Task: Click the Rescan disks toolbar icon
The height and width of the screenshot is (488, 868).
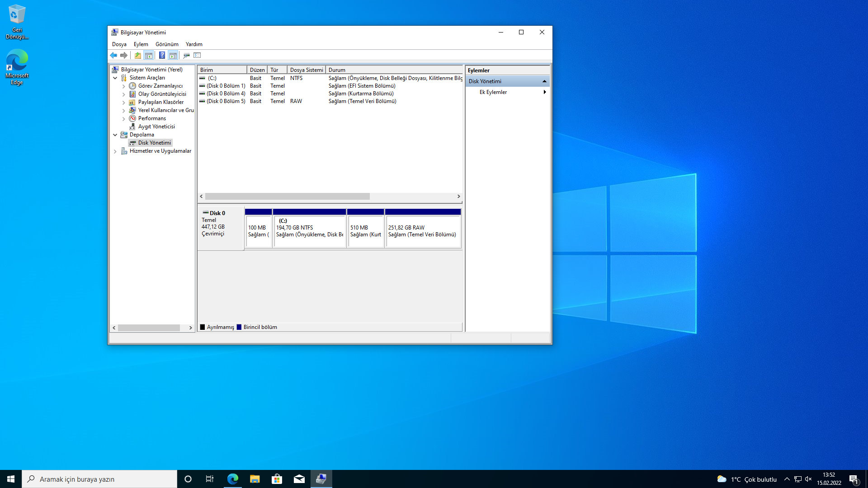Action: pos(186,55)
